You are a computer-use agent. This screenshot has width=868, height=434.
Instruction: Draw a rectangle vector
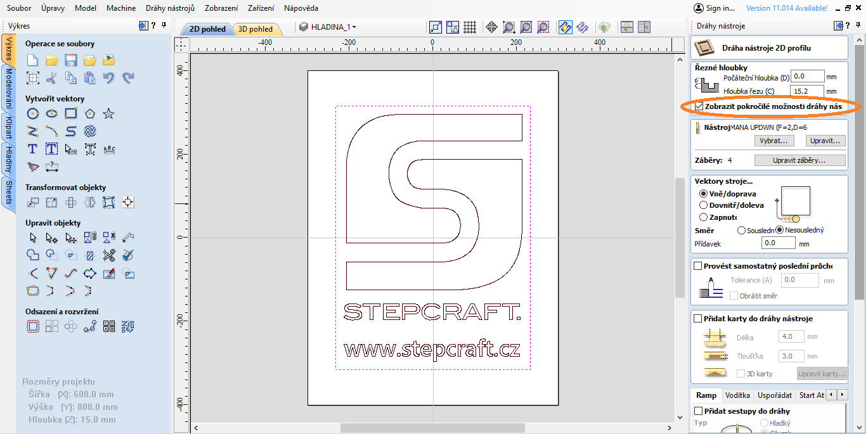(x=71, y=113)
